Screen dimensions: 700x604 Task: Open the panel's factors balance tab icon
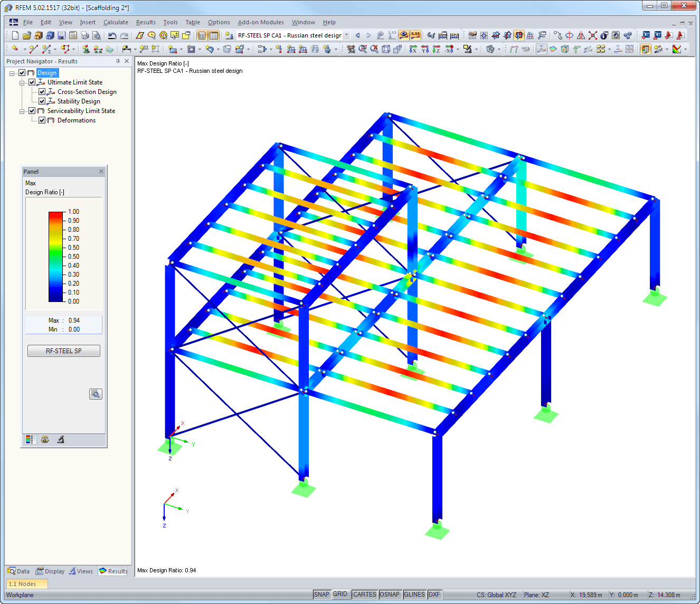coord(45,439)
